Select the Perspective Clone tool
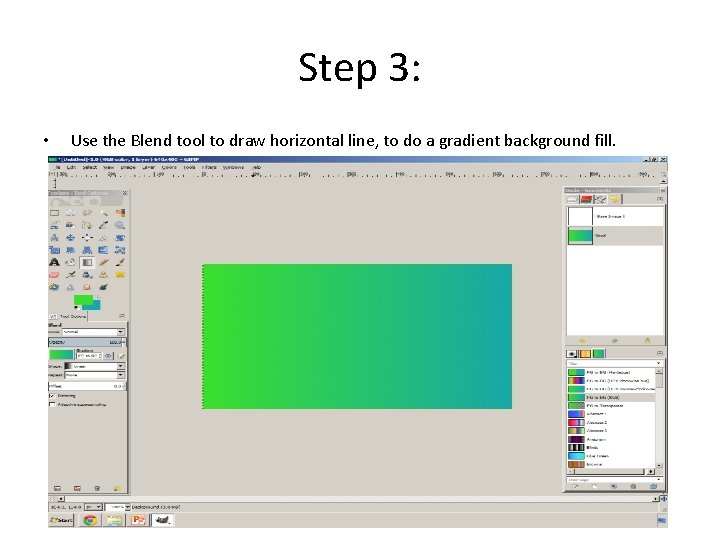This screenshot has height=540, width=720. pos(54,287)
